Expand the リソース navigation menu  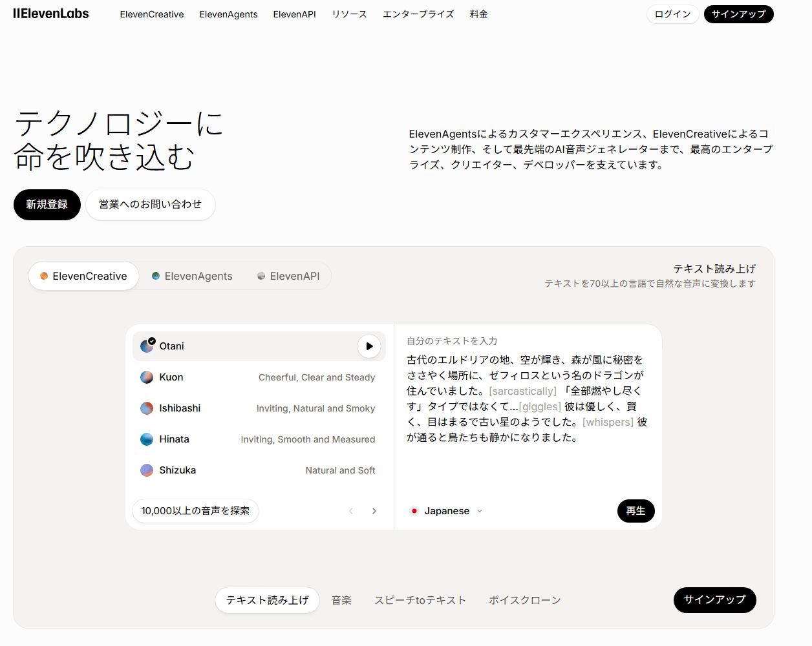(x=349, y=14)
